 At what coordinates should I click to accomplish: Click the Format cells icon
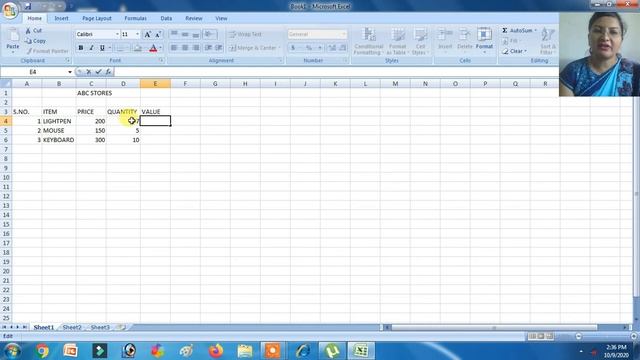pos(484,35)
